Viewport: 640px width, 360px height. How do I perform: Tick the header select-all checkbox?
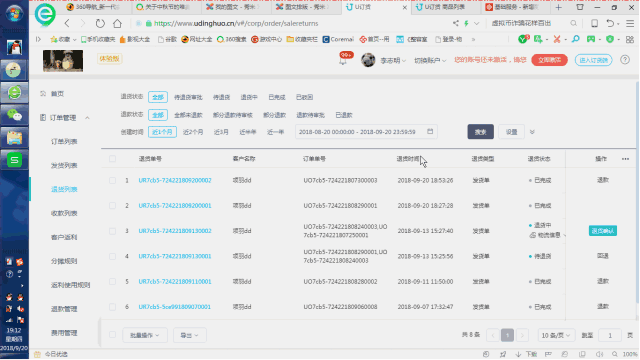(x=112, y=159)
